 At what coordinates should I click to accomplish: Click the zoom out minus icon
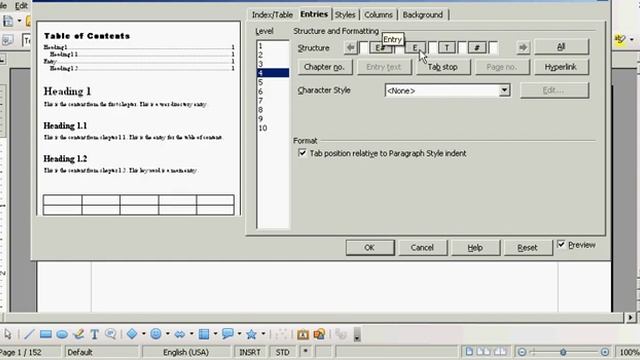pyautogui.click(x=522, y=352)
